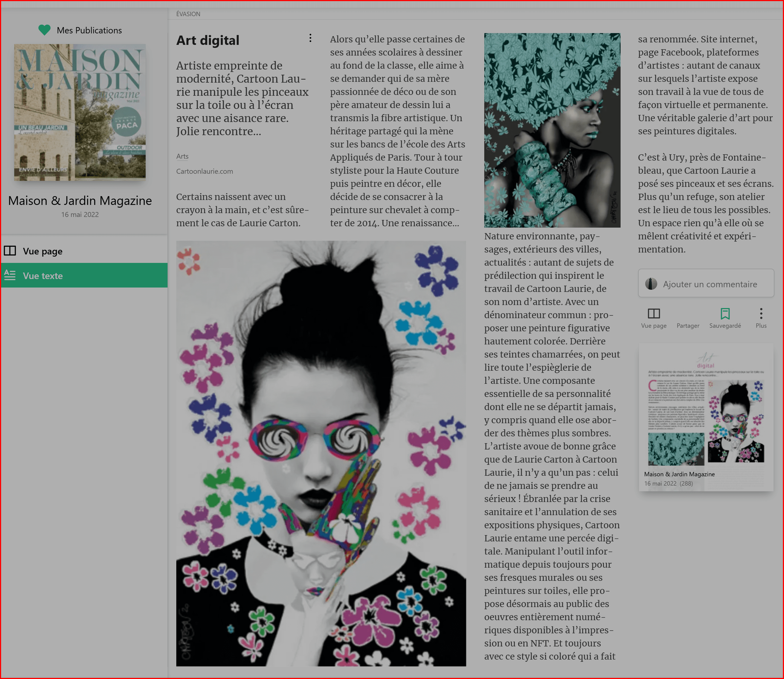Viewport: 784px width, 679px height.
Task: Open the Mes Publications text link
Action: coord(89,30)
